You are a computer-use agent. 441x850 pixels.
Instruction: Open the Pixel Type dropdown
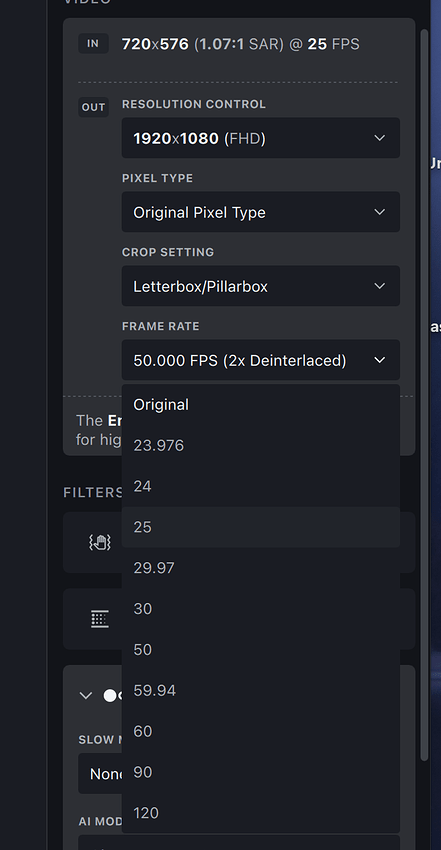pyautogui.click(x=261, y=212)
